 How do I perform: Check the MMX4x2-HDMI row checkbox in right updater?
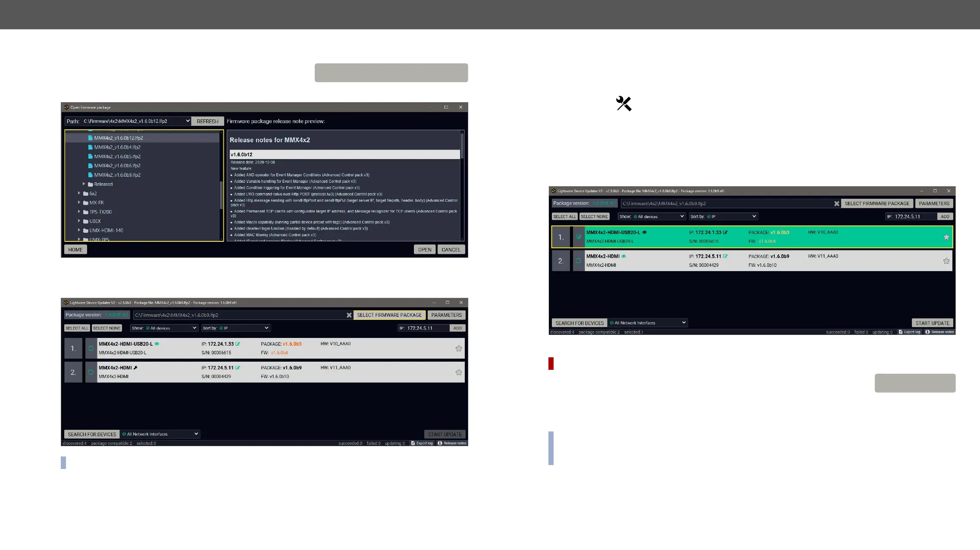pyautogui.click(x=579, y=260)
